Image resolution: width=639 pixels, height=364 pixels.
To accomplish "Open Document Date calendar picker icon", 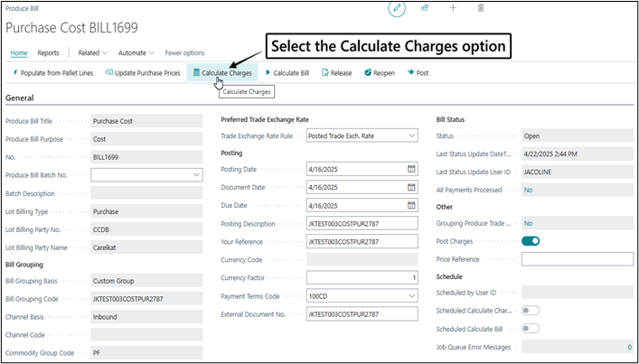I will 411,187.
